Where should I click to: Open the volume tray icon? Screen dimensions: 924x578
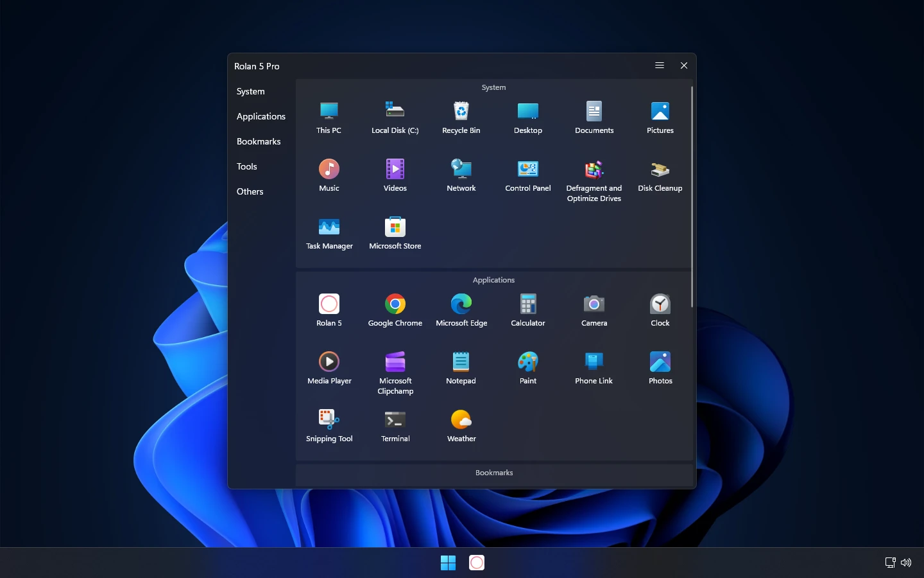click(x=906, y=563)
